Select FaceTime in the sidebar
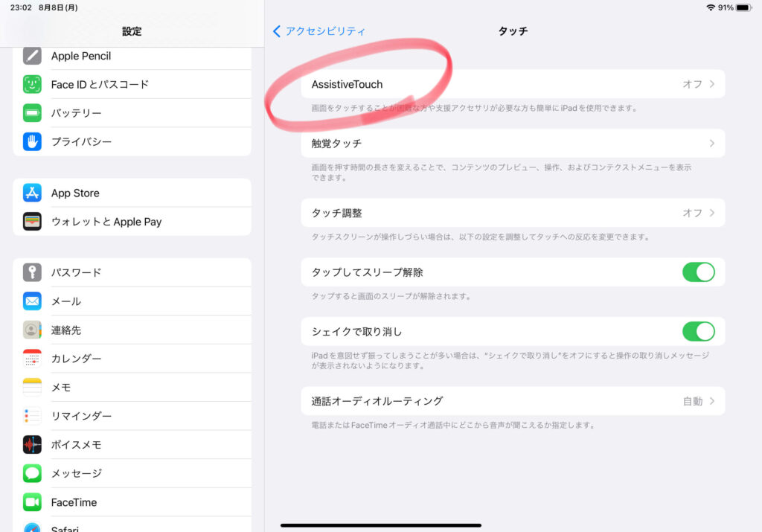This screenshot has width=762, height=532. click(x=132, y=502)
